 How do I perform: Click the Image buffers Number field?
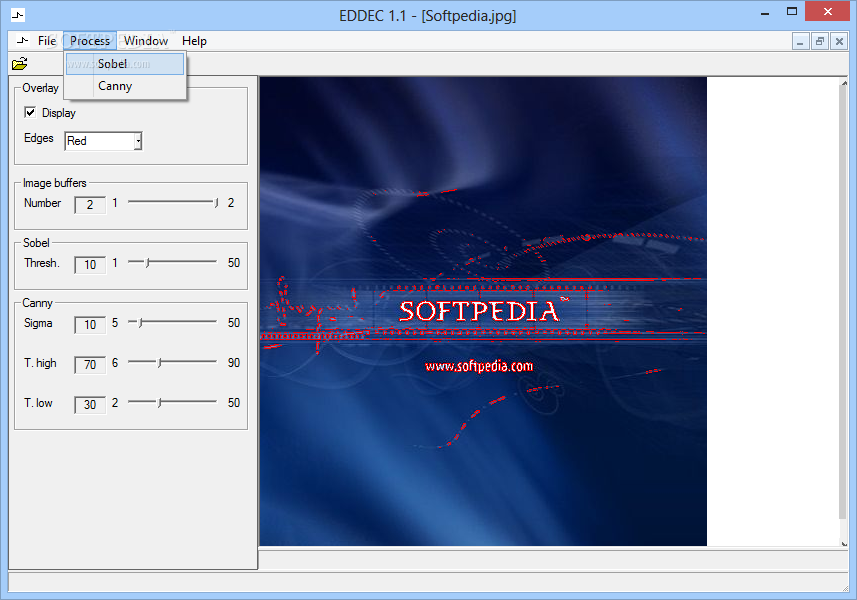90,204
